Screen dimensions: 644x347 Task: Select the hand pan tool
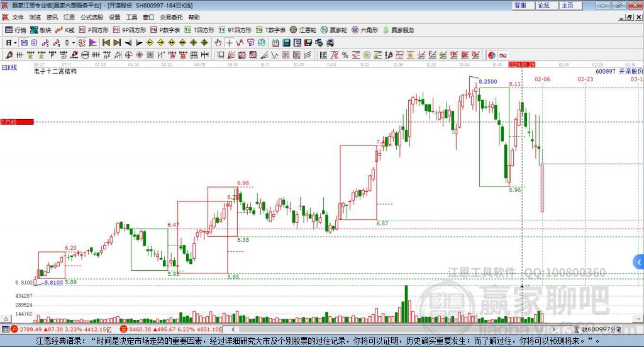point(218,43)
